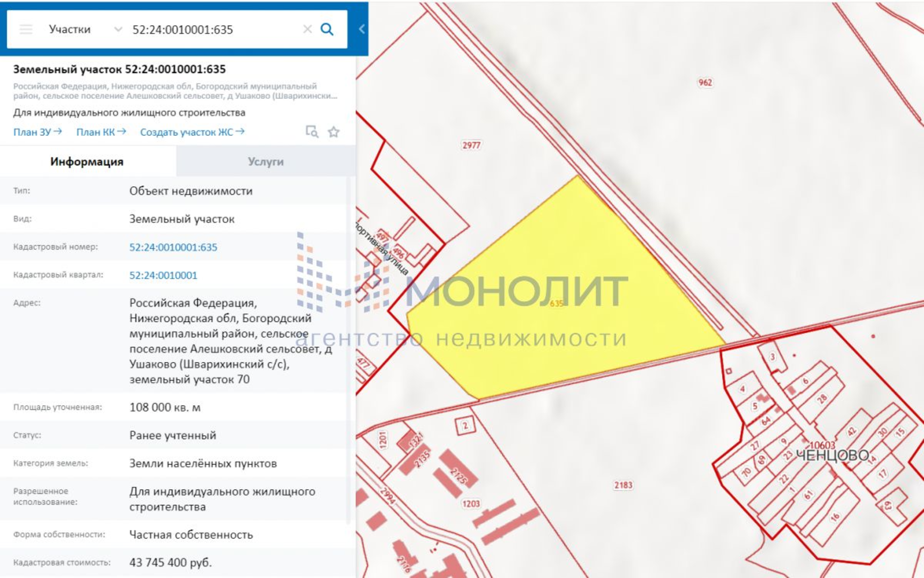Click the Объект недвижимости value
This screenshot has height=578, width=924.
point(191,191)
